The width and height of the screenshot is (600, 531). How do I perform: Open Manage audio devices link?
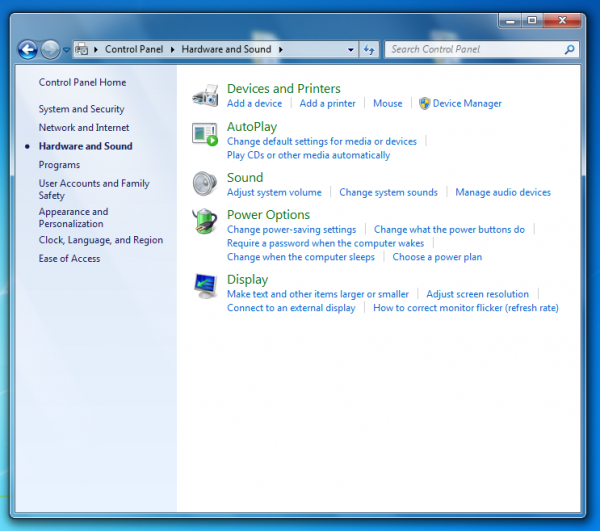[503, 192]
